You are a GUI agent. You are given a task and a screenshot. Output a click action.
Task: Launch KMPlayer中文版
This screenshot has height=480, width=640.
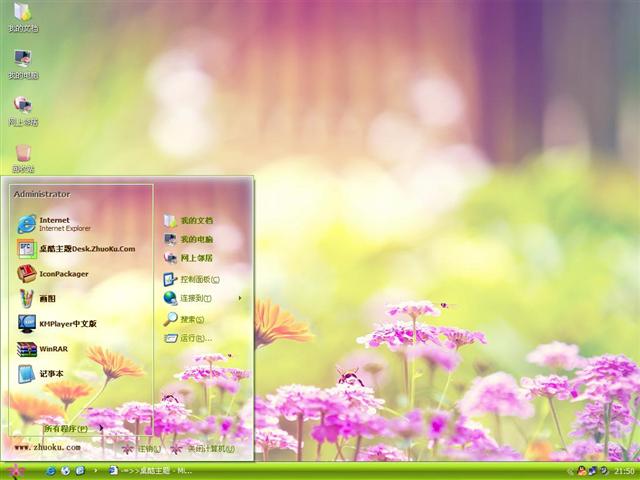pos(57,324)
